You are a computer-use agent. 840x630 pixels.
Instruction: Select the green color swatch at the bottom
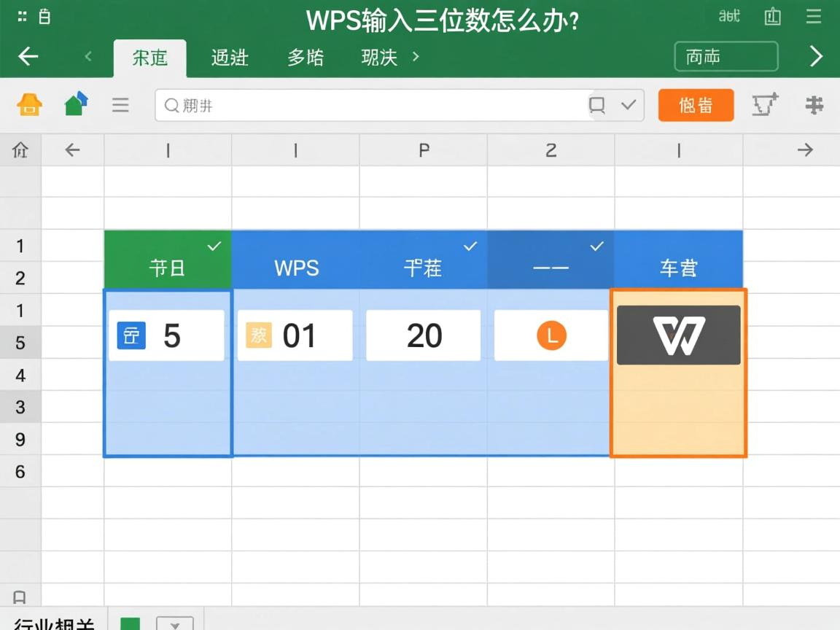click(x=129, y=625)
